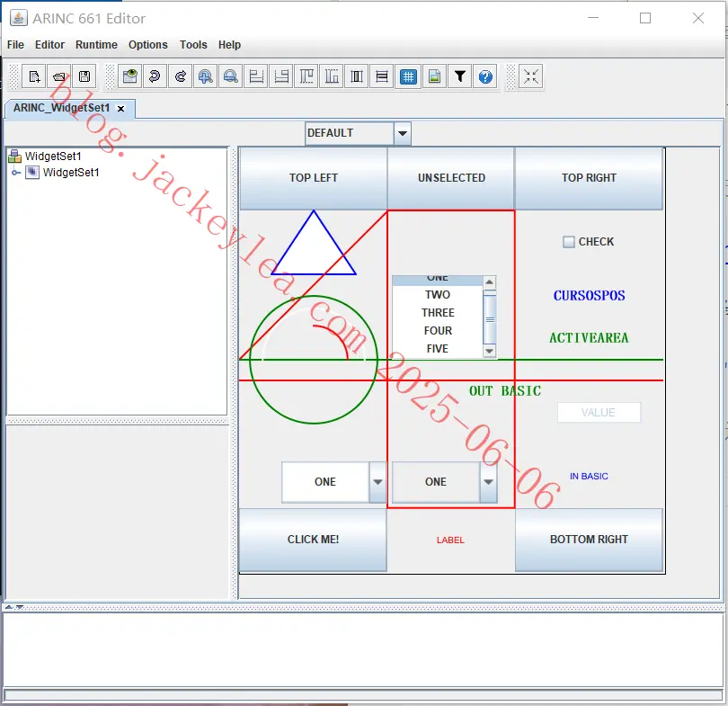Screen dimensions: 728x706
Task: Click the CLICK ME! button
Action: 313,540
